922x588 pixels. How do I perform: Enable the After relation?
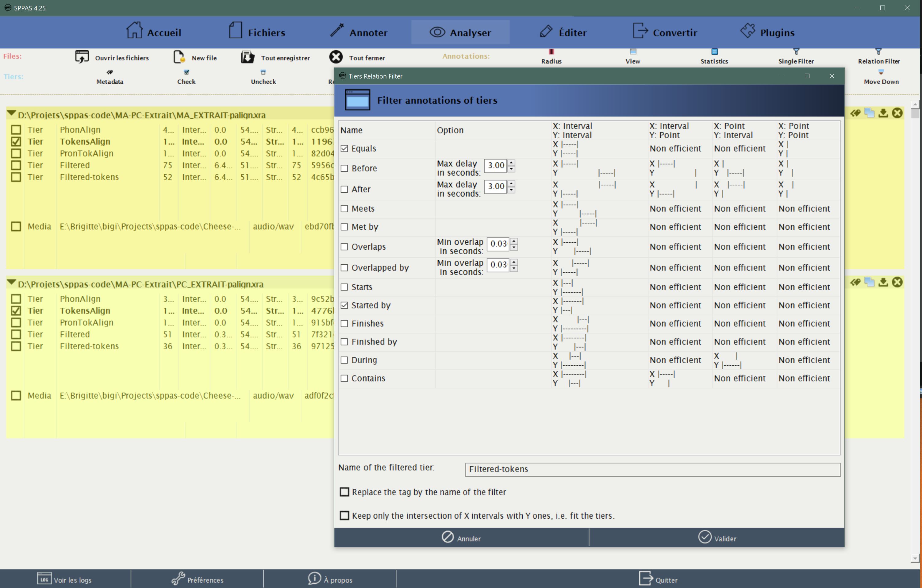344,190
